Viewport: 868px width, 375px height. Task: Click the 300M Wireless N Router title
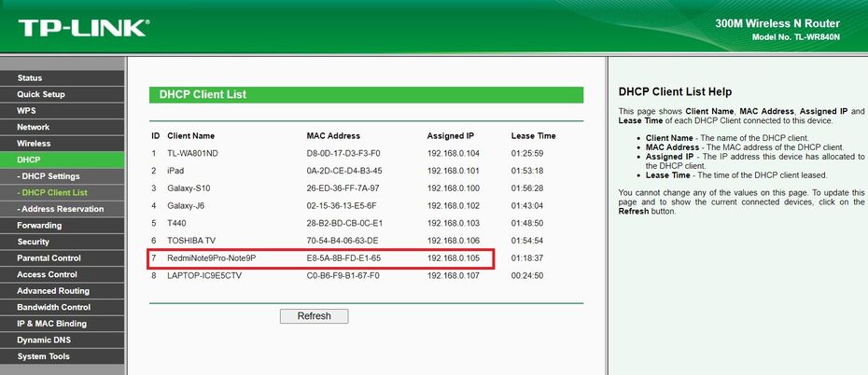point(777,23)
